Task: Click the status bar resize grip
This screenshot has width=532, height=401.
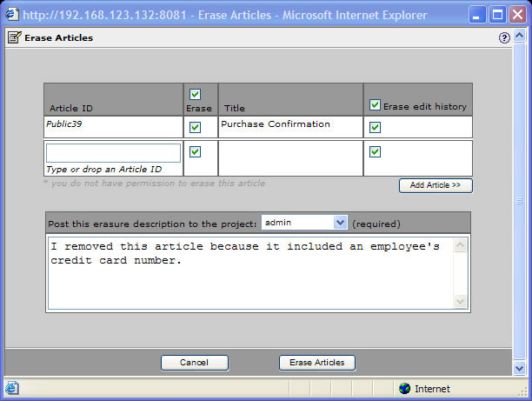Action: click(x=522, y=392)
